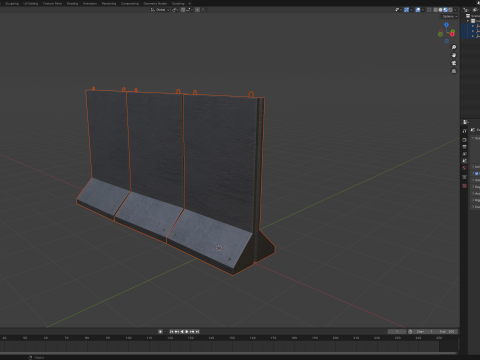Toggle viewport overlays
The height and width of the screenshot is (360, 480).
[x=418, y=10]
